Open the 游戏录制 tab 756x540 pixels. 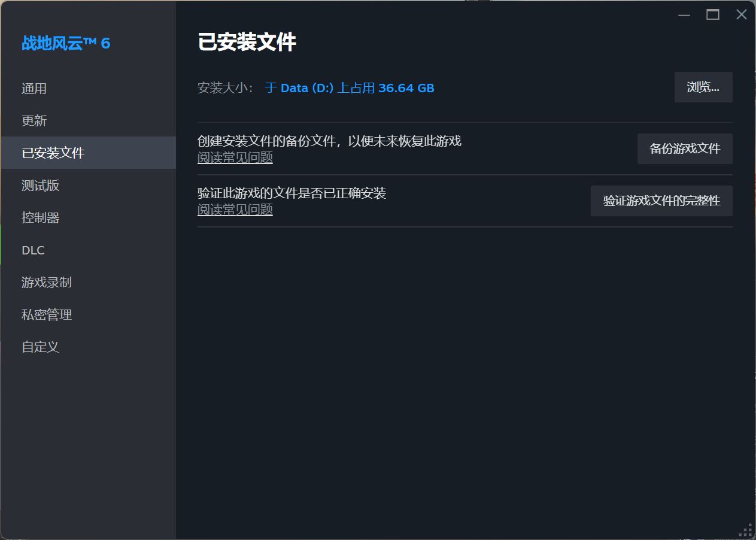click(47, 283)
